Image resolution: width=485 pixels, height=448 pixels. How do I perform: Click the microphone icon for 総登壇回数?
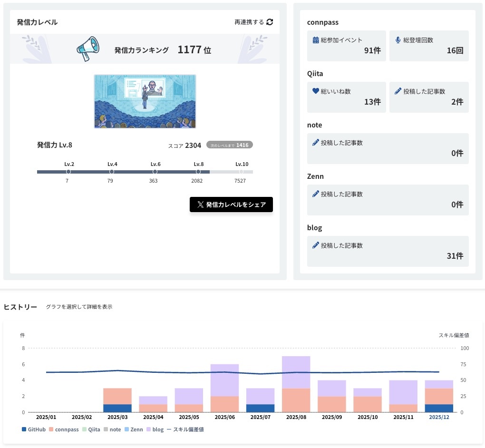[398, 40]
